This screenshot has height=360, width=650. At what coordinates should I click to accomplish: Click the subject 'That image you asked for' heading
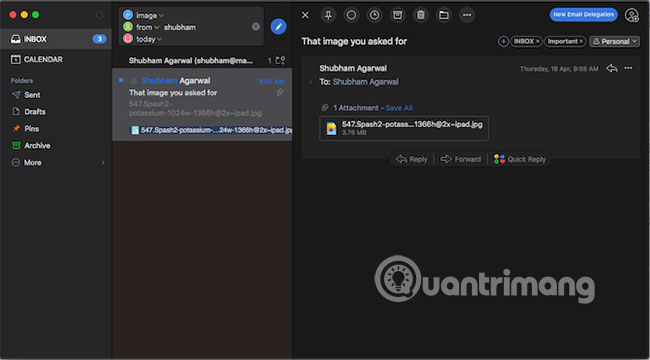point(354,41)
